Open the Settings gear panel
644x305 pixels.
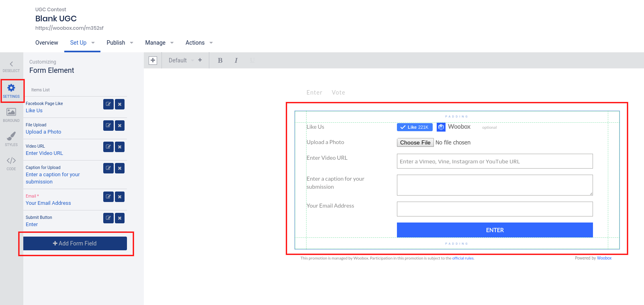click(x=11, y=91)
